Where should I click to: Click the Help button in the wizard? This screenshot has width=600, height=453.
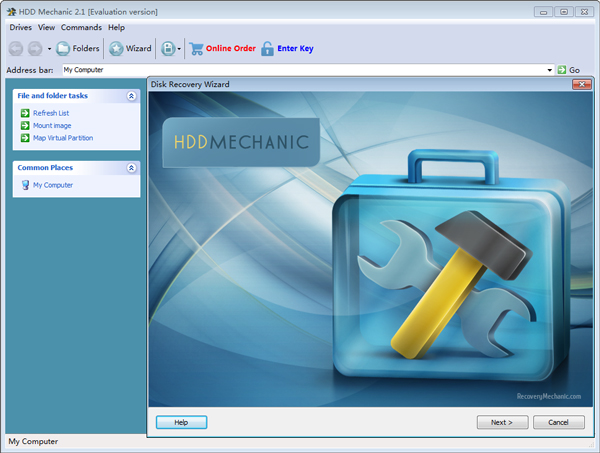click(181, 422)
